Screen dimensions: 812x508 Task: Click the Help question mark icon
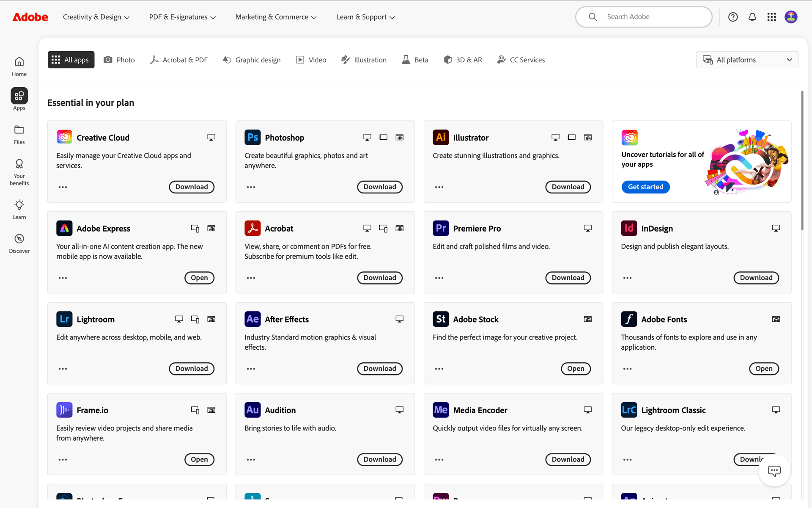pyautogui.click(x=733, y=17)
